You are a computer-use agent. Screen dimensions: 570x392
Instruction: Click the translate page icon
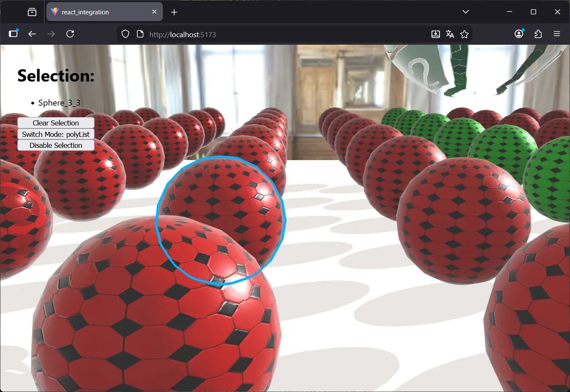pos(450,34)
